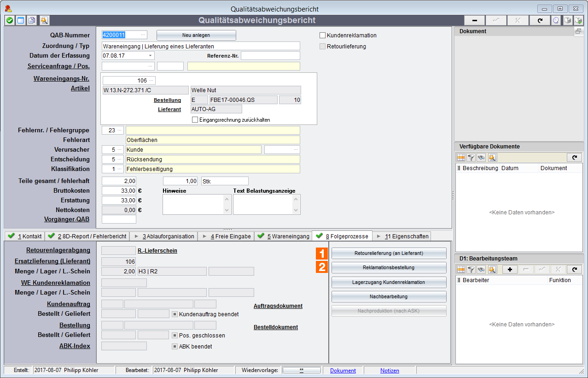588x378 pixels.
Task: Click the printer icon in top right toolbar
Action: (568, 20)
